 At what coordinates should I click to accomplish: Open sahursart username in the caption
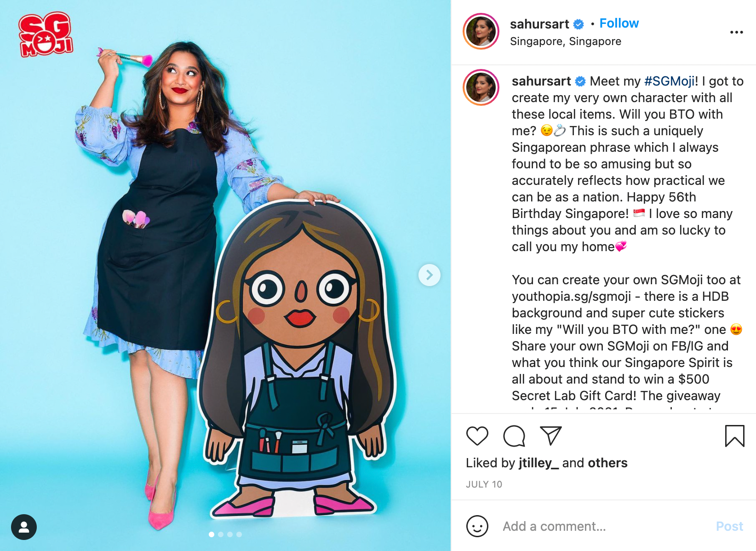coord(541,81)
